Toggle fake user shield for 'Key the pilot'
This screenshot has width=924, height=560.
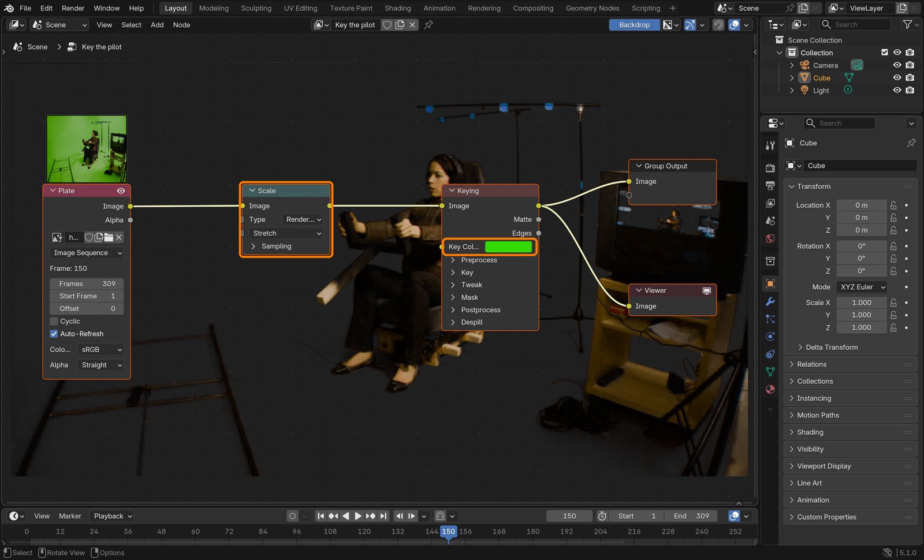point(387,25)
